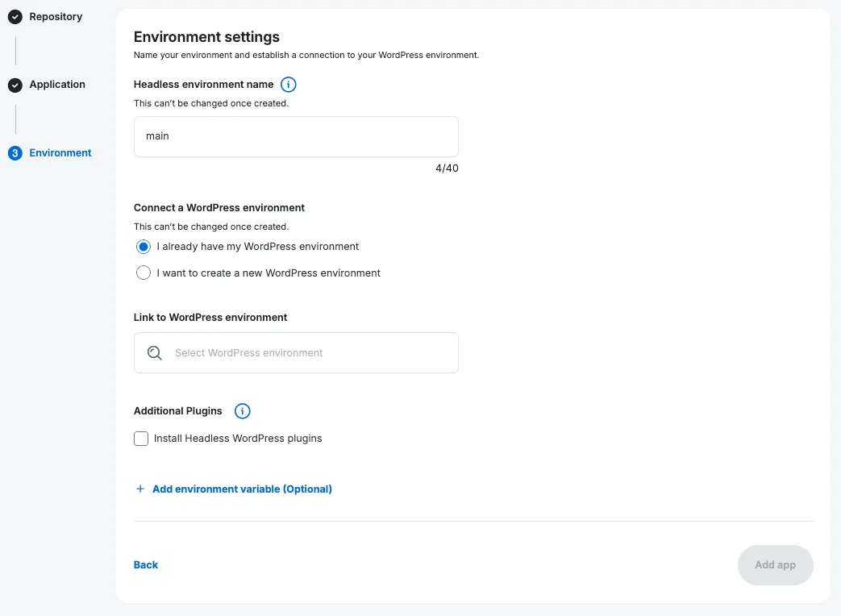Click the Repository step checkmark icon

[x=15, y=17]
